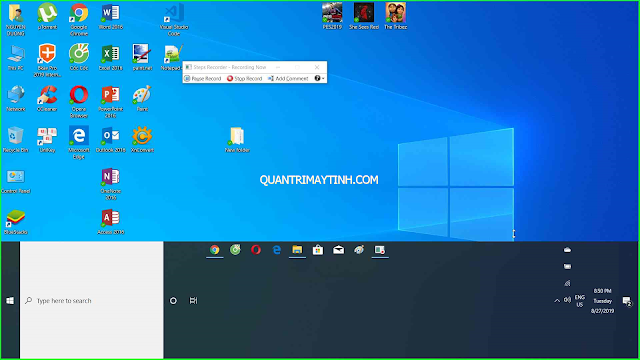Open the network Wi-Fi tray icon

567,283
